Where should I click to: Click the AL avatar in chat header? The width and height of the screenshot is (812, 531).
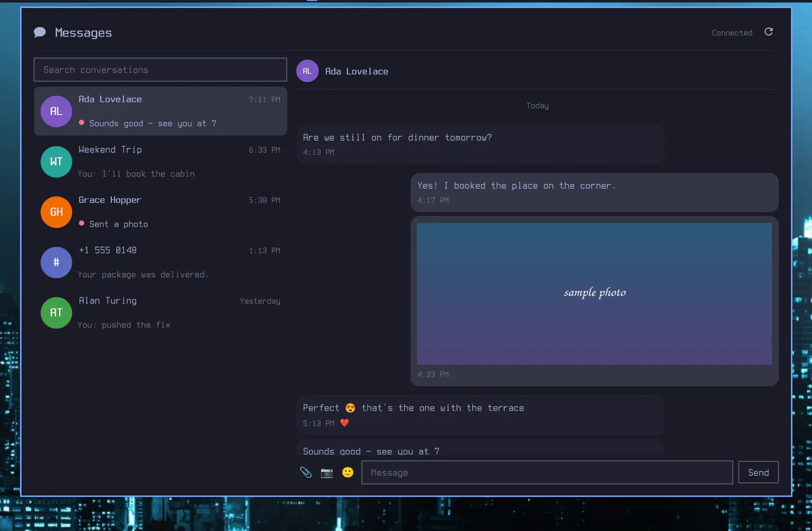[x=307, y=71]
